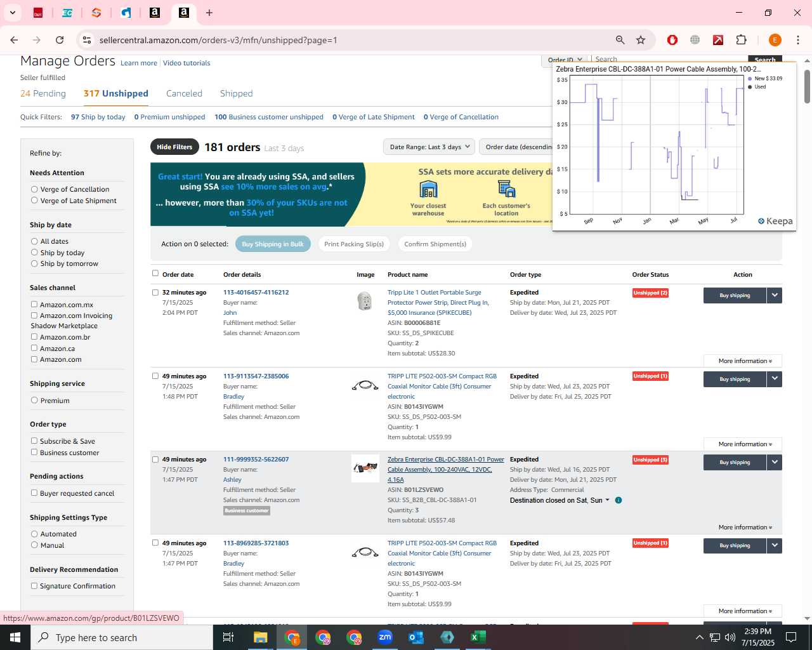Open the Video tutorials link
The image size is (812, 650).
click(x=187, y=63)
